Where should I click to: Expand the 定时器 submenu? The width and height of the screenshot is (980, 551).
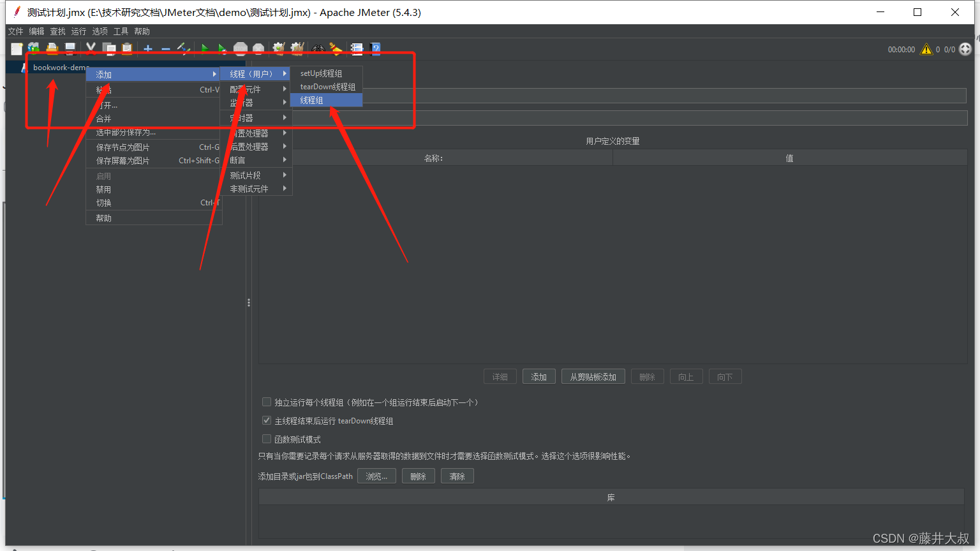click(256, 118)
